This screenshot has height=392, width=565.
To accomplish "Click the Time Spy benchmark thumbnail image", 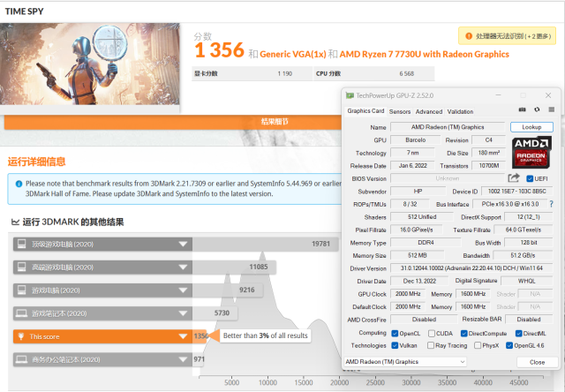I will 90,64.
